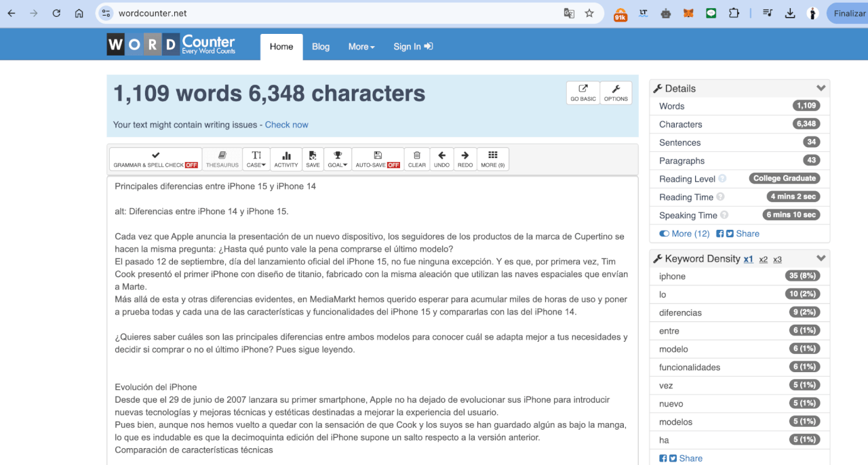
Task: Collapse the Keyword Density panel chevron
Action: (821, 258)
